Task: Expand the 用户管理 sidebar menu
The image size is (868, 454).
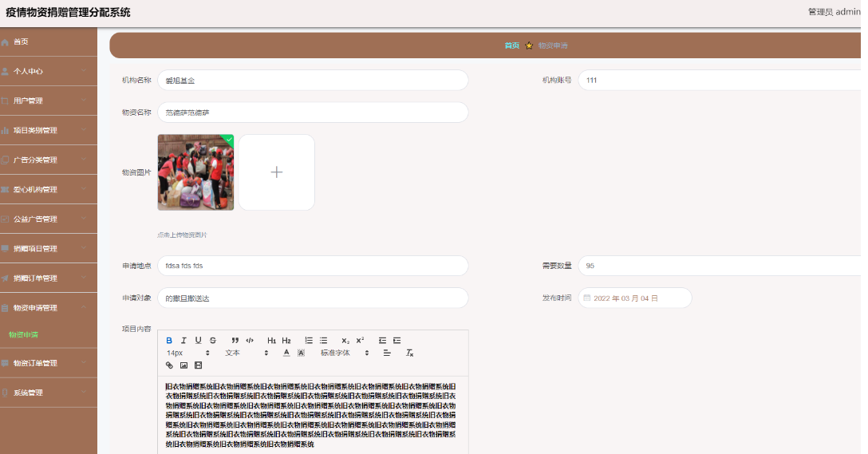Action: [49, 101]
